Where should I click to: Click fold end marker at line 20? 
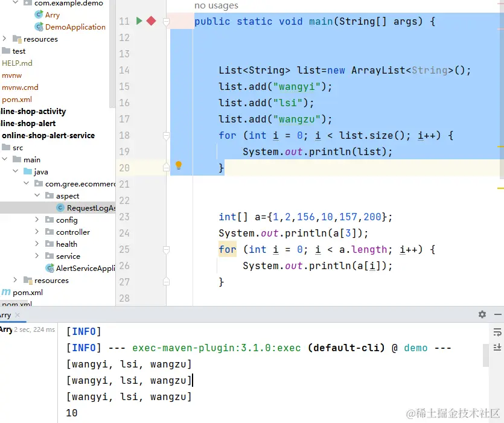[166, 168]
